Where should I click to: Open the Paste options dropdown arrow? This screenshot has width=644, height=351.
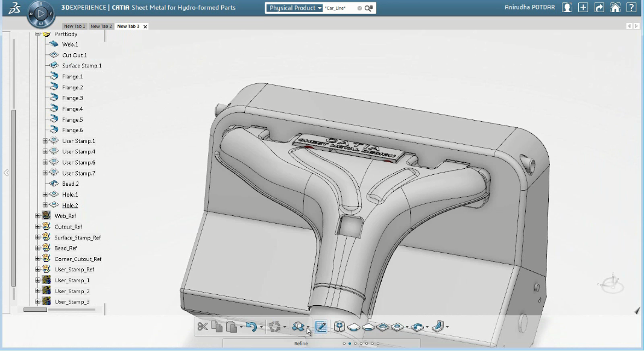point(241,327)
